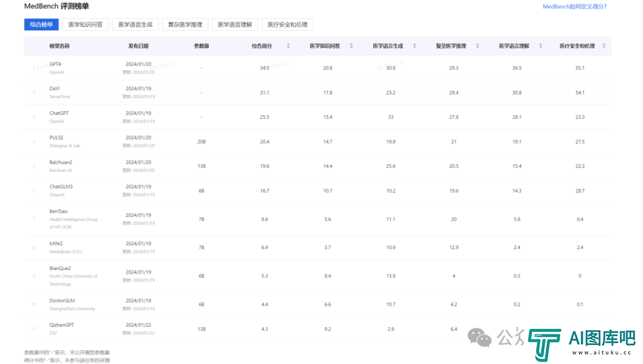The image size is (643, 364).
Task: Click DaYi's safety and ethics score 54.1
Action: coord(580,93)
